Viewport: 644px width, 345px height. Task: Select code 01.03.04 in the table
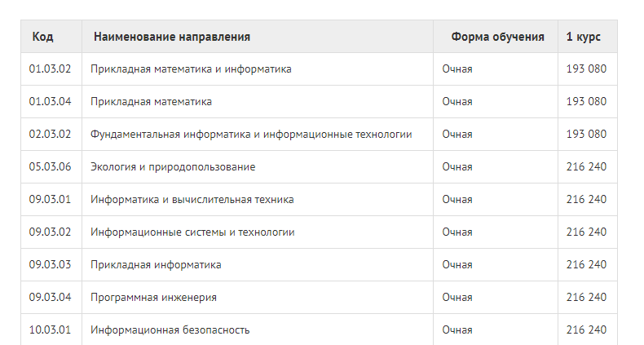click(51, 102)
